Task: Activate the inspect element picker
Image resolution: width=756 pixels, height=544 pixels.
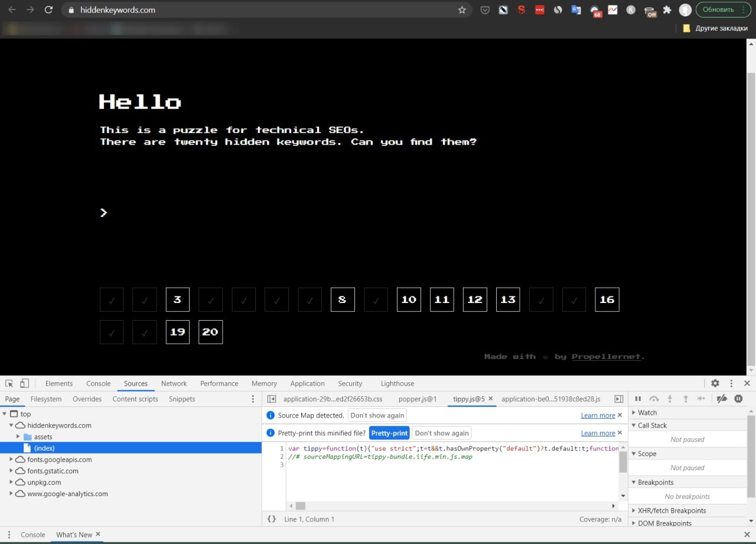Action: [x=9, y=383]
